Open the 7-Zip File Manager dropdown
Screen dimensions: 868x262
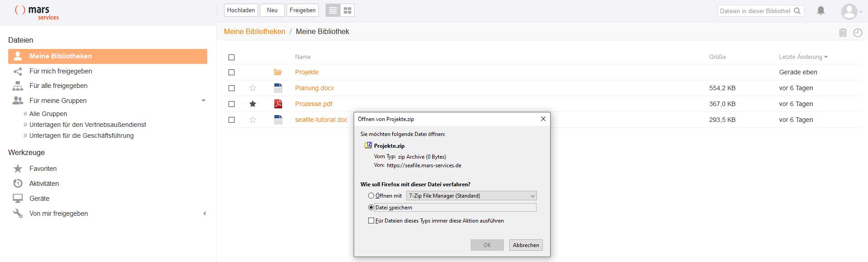(472, 196)
